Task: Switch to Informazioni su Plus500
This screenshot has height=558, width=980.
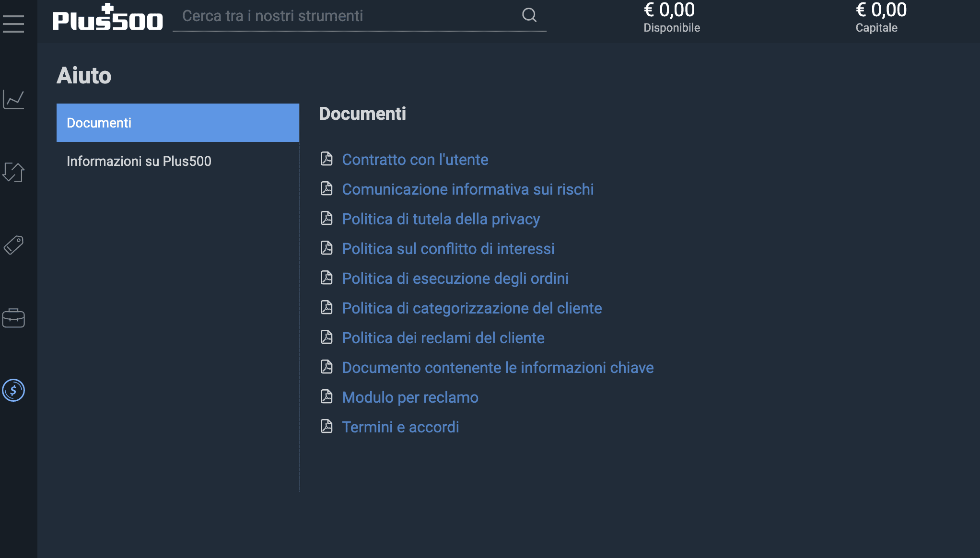Action: click(139, 161)
